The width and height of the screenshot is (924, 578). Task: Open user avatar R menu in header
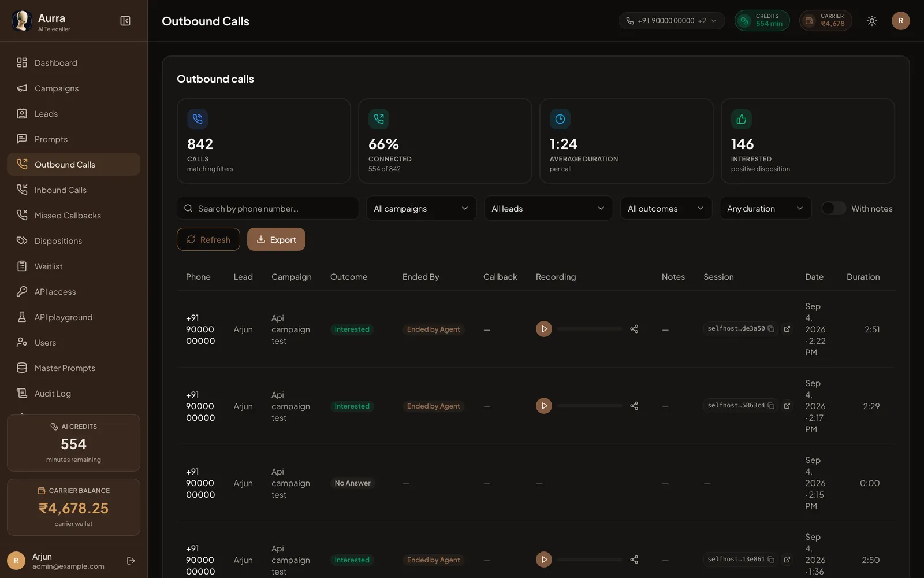[900, 21]
